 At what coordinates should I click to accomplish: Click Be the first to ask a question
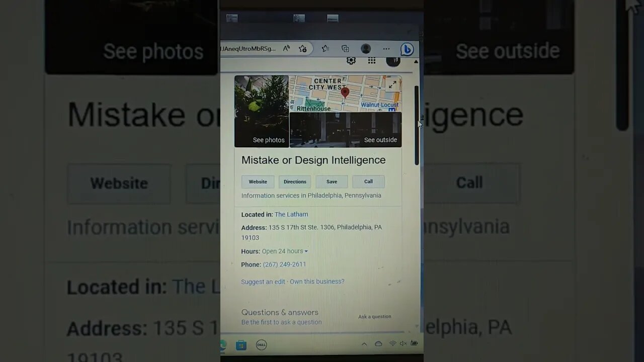coord(281,322)
